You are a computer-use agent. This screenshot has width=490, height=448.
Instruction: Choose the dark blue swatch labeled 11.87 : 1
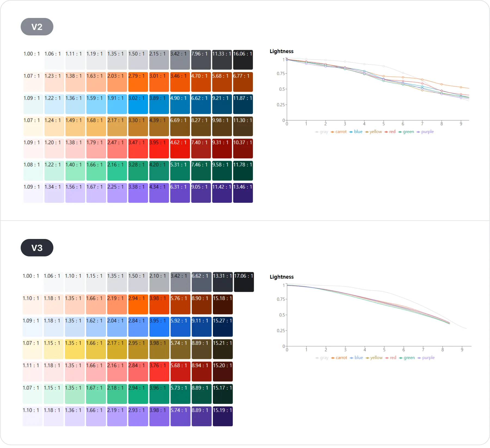243,104
